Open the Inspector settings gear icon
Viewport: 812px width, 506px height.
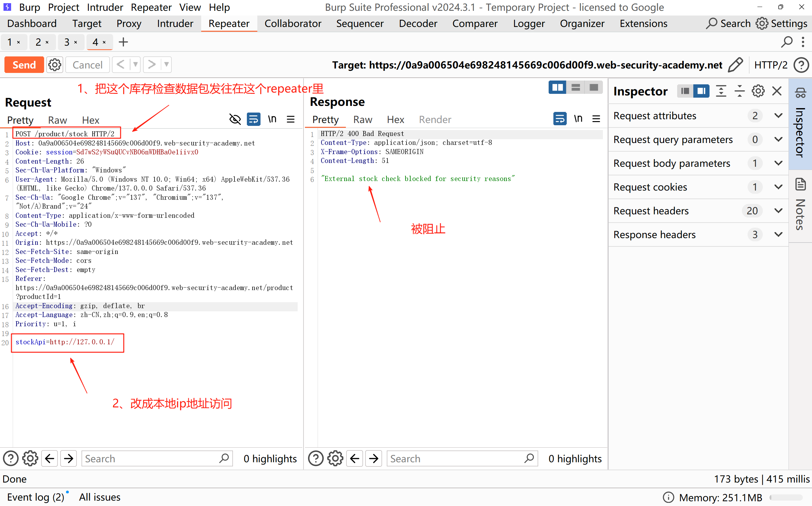(x=758, y=91)
